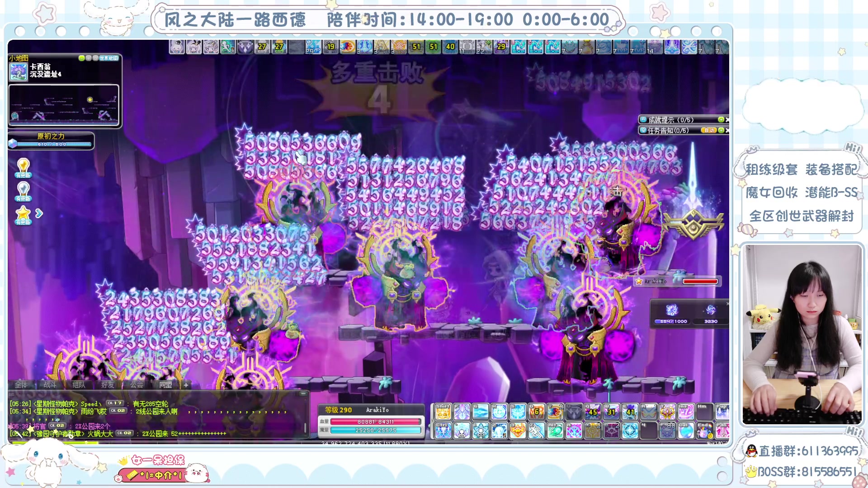Image resolution: width=868 pixels, height=488 pixels.
Task: Click the blue lightbulb notification icon
Action: [x=23, y=191]
